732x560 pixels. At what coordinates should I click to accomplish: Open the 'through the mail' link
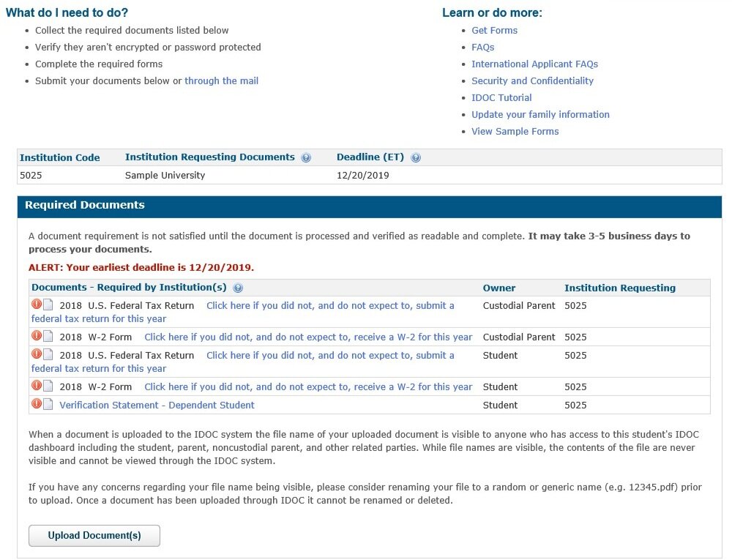[221, 81]
